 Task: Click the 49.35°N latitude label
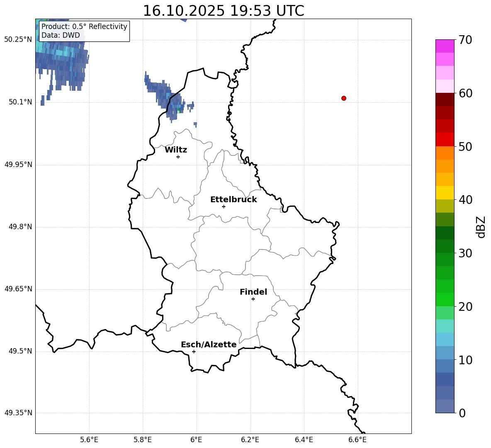coord(18,413)
